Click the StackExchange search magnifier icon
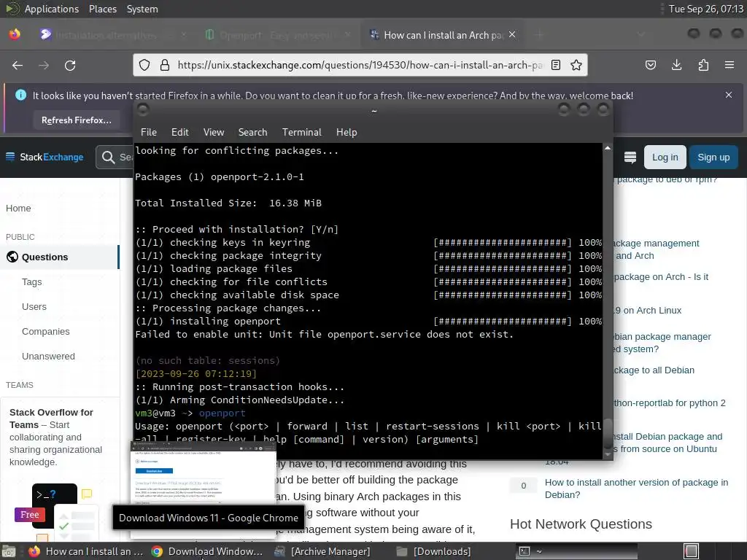 108,157
